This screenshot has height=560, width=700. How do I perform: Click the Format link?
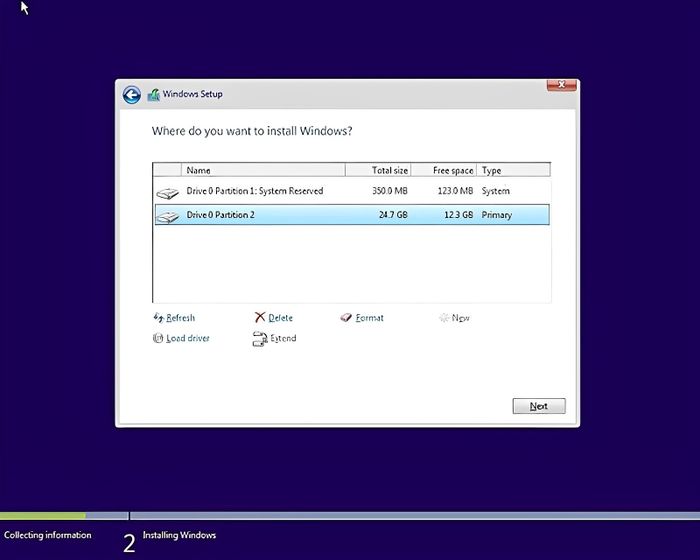coord(370,318)
